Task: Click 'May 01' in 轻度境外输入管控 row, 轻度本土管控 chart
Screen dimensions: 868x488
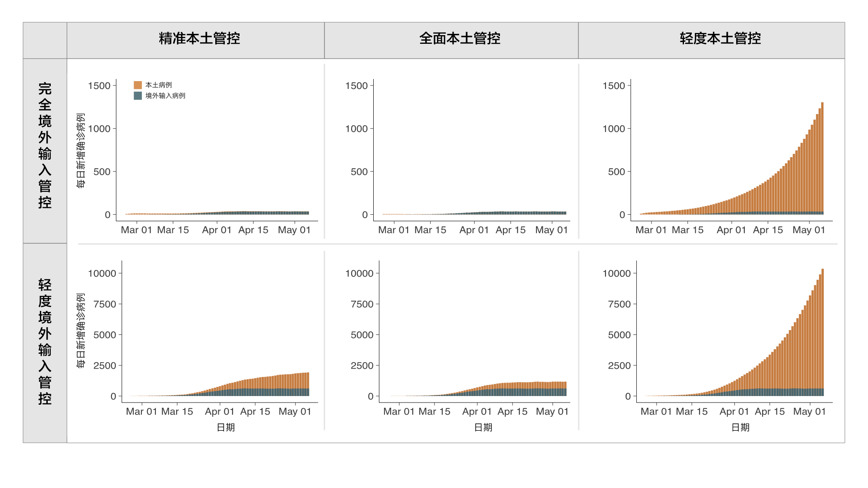Action: [x=809, y=412]
